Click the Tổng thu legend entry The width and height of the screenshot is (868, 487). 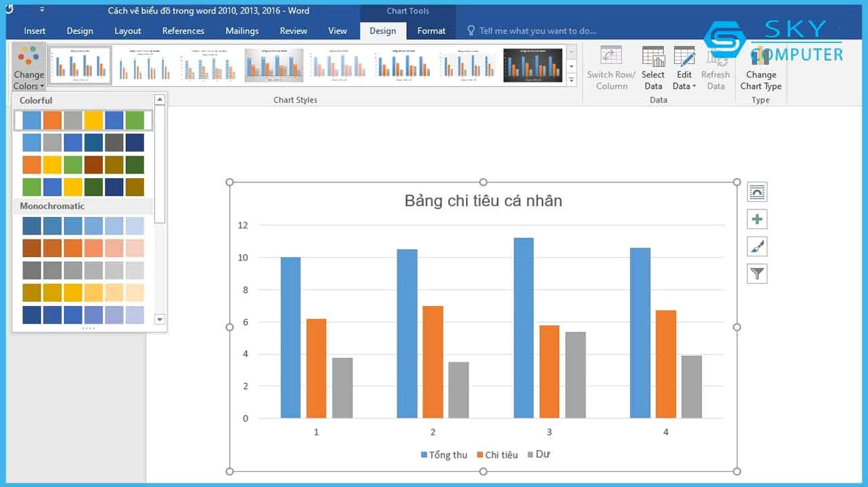pyautogui.click(x=444, y=455)
